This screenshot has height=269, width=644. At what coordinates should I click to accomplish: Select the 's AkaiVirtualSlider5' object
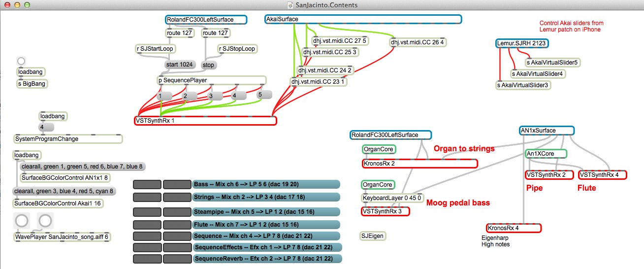pos(552,63)
